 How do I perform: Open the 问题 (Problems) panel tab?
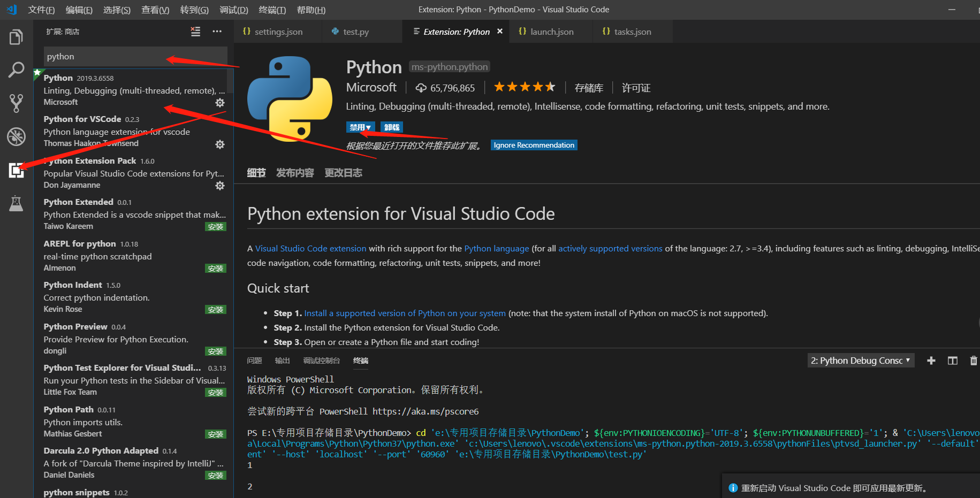point(254,361)
